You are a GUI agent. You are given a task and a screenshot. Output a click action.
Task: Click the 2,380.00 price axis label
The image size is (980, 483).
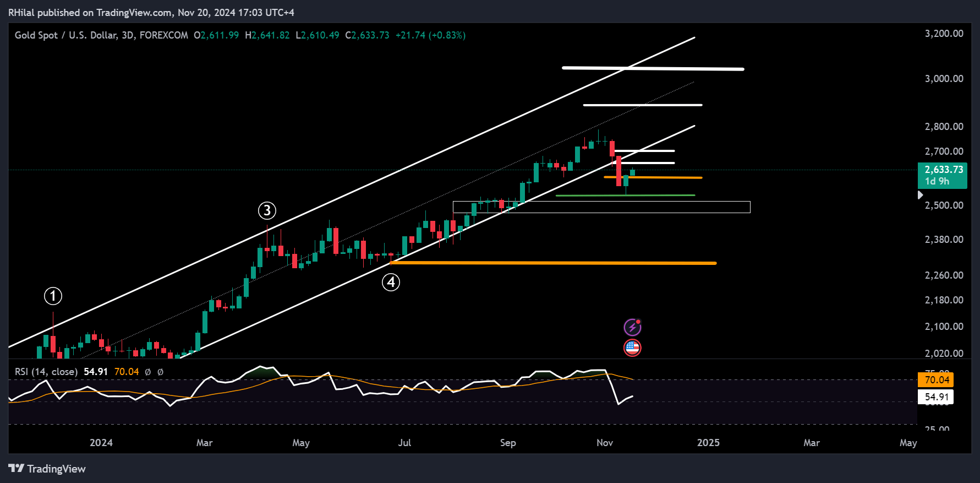[944, 240]
